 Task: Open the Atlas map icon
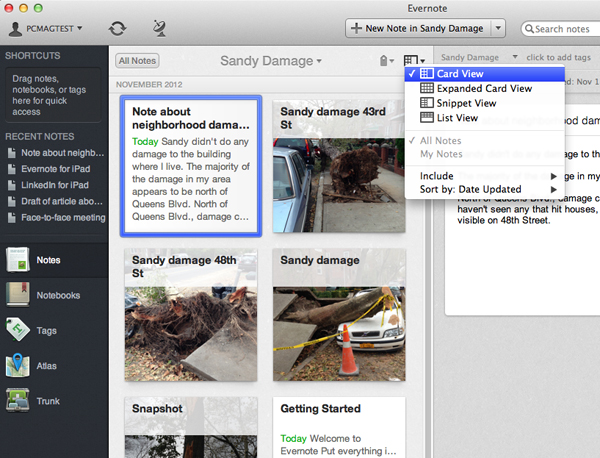[x=18, y=365]
